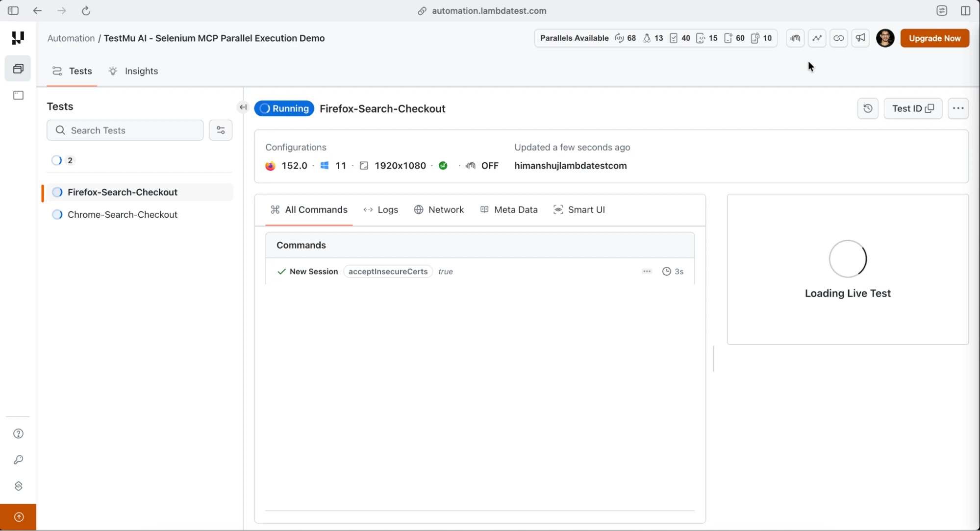The image size is (980, 531).
Task: Click the 15 parallels count
Action: [713, 38]
